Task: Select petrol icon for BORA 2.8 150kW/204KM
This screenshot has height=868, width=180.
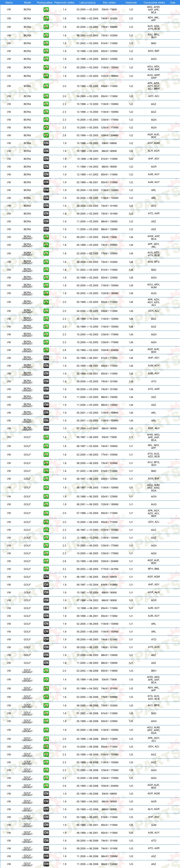Action: point(46,135)
